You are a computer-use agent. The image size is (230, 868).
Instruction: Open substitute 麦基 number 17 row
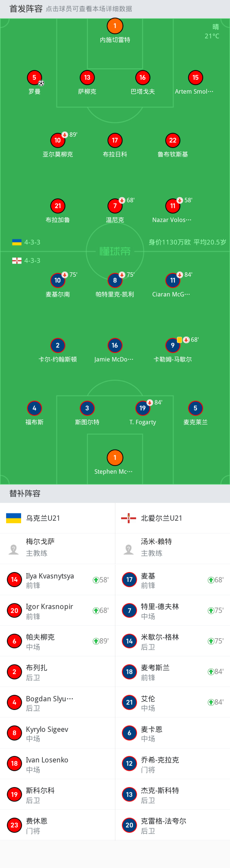(172, 580)
